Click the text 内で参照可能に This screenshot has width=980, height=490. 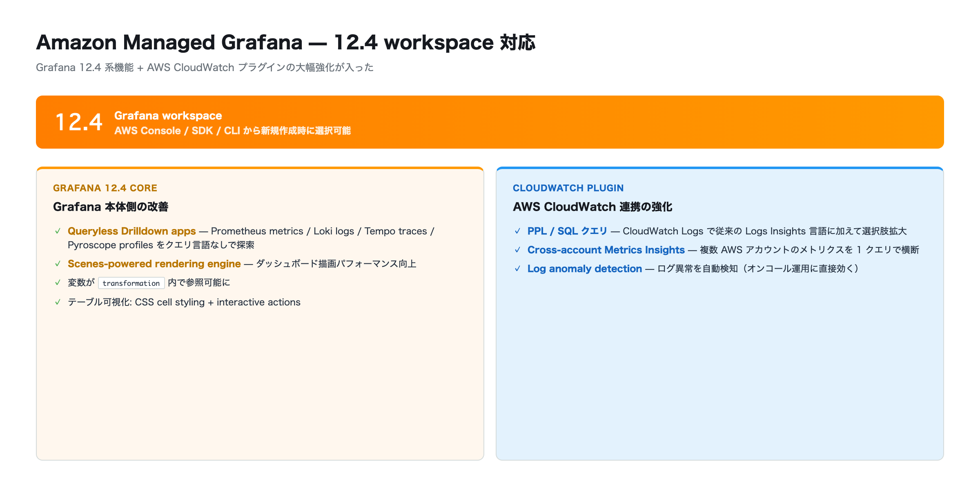[199, 283]
